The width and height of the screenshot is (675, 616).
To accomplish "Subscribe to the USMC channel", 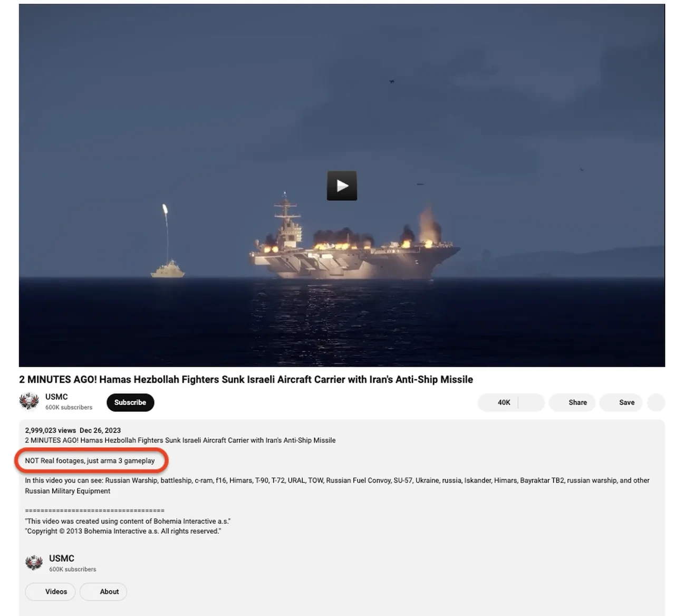I will click(x=130, y=402).
